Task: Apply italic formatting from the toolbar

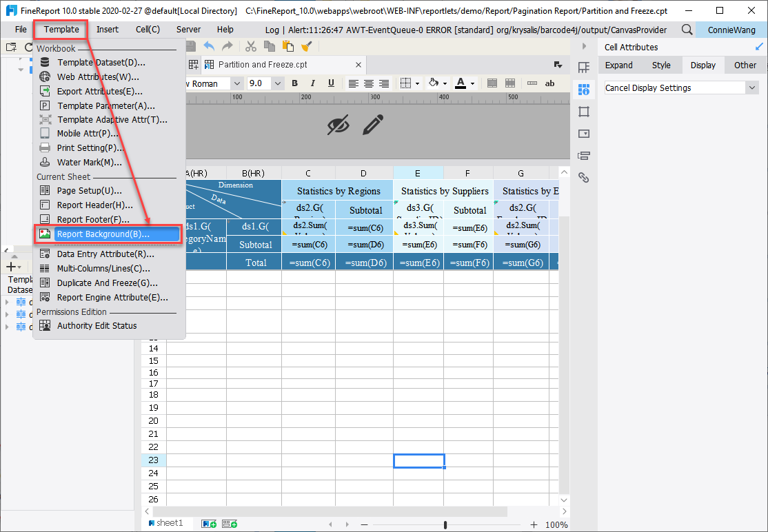Action: [312, 83]
